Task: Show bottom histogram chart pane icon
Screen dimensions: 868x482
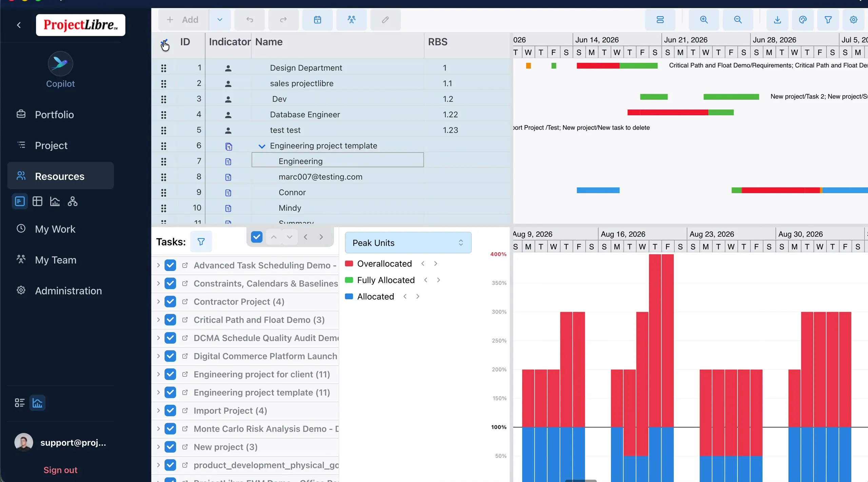Action: click(37, 403)
